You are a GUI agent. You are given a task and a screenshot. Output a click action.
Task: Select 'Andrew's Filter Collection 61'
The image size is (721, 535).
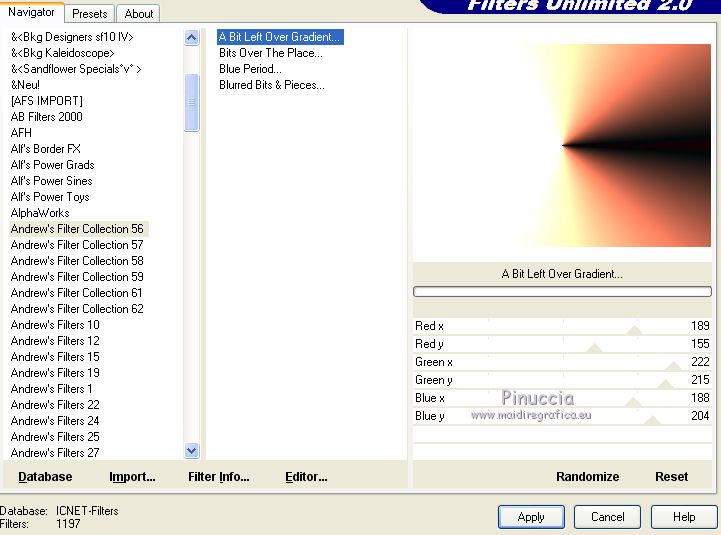click(76, 293)
